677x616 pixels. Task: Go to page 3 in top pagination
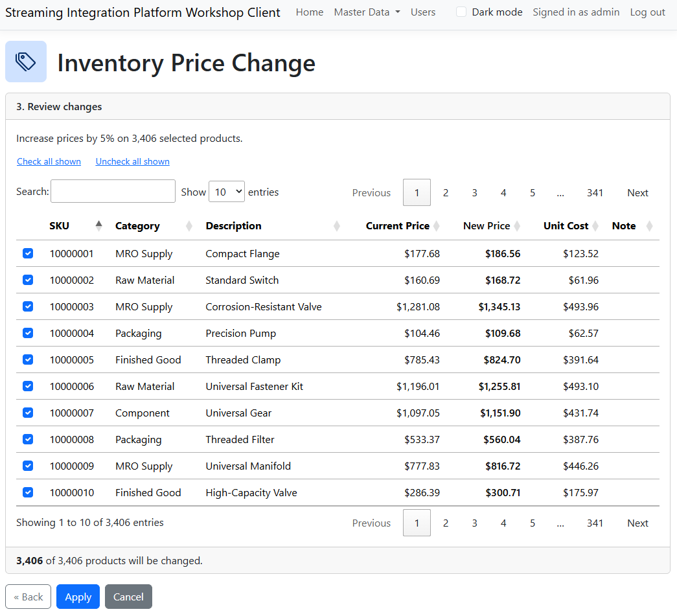click(x=474, y=192)
